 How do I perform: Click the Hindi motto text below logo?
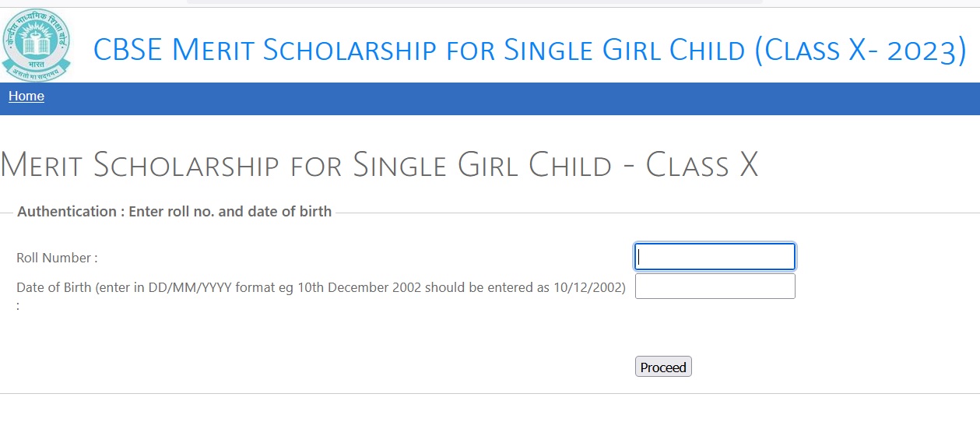36,73
